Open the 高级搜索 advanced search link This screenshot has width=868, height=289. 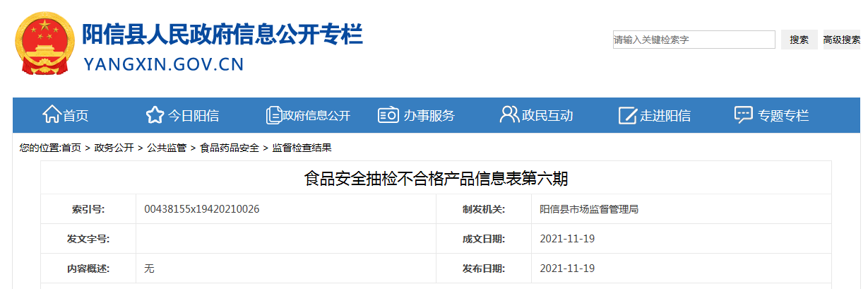pos(841,40)
